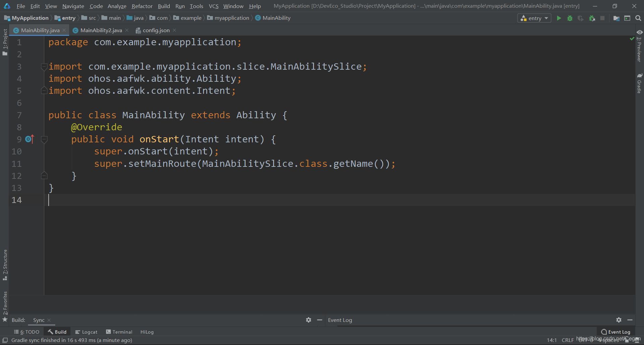Viewport: 644px width, 345px height.
Task: Click the eye inspection icon
Action: coord(640,32)
